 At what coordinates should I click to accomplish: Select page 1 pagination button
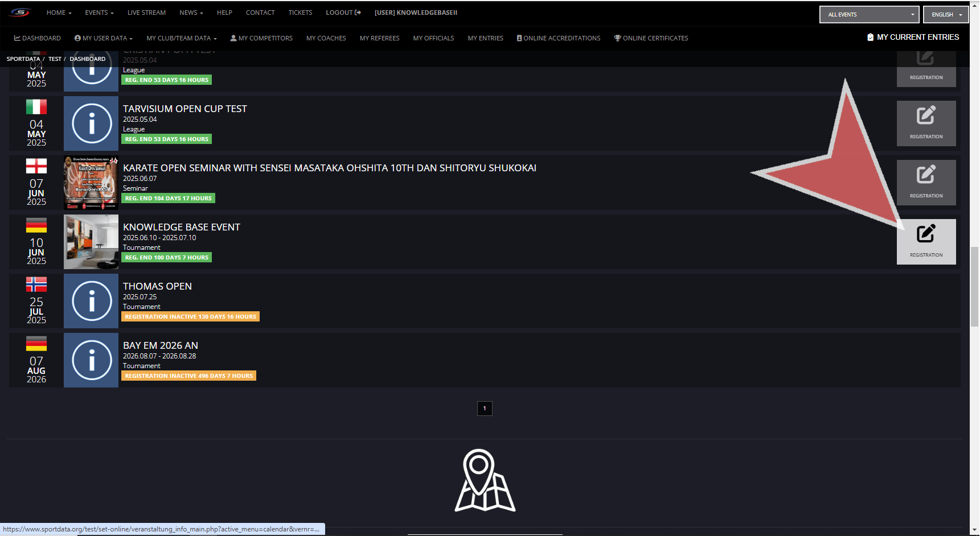pos(485,409)
